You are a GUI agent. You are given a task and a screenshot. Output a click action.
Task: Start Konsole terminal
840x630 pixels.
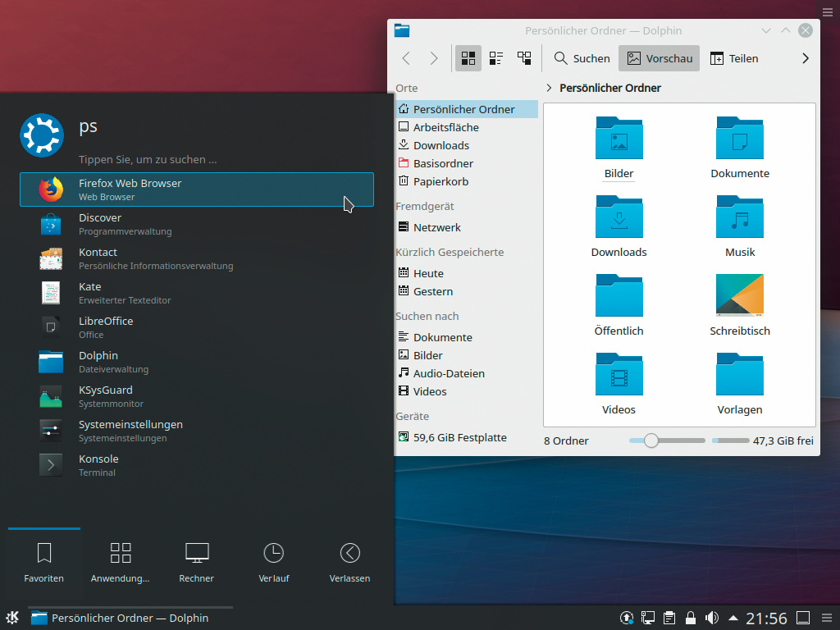(98, 465)
